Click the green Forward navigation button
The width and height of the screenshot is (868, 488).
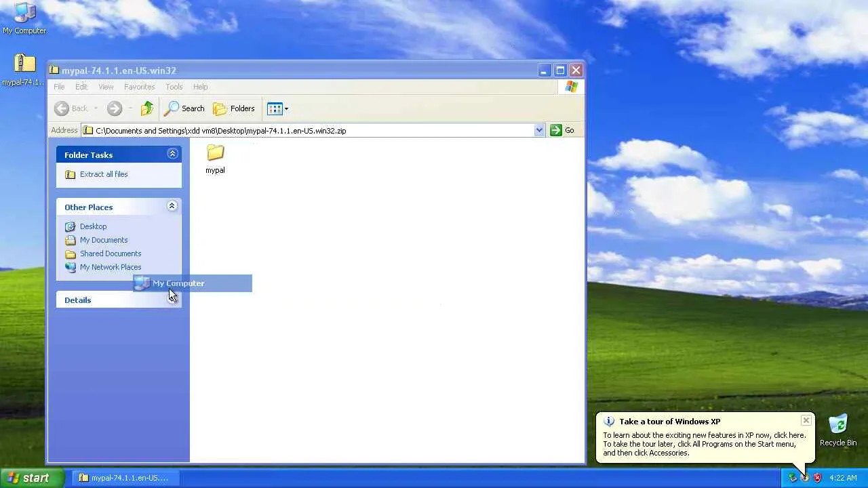[115, 108]
